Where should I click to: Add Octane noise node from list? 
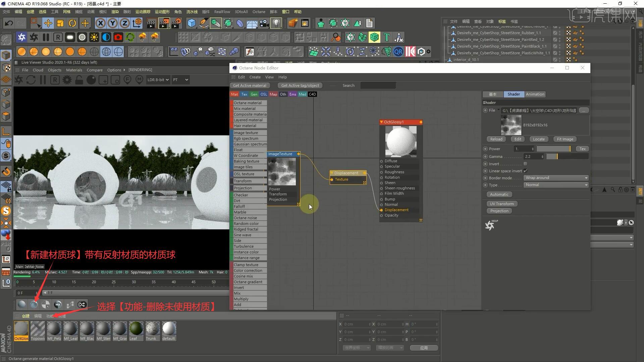point(249,218)
